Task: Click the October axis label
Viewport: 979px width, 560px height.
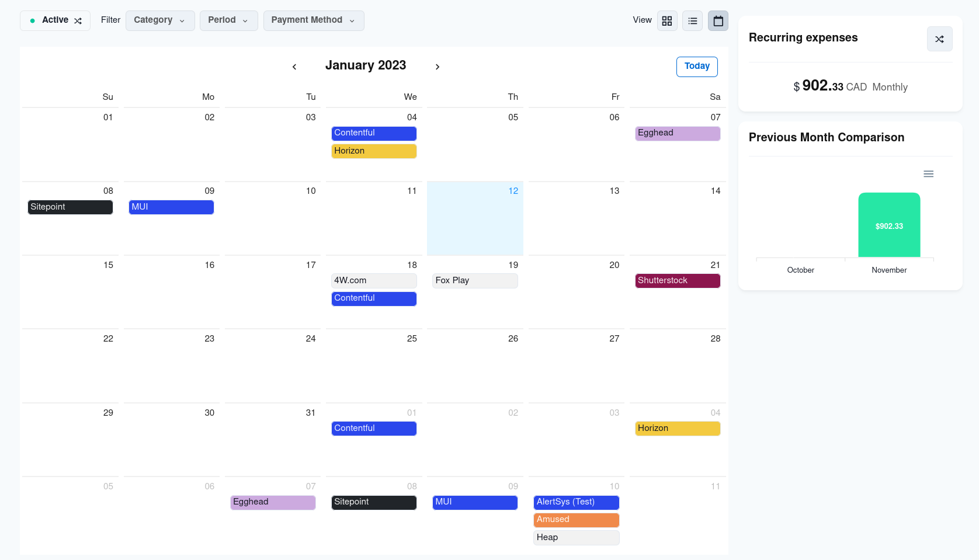Action: click(800, 270)
